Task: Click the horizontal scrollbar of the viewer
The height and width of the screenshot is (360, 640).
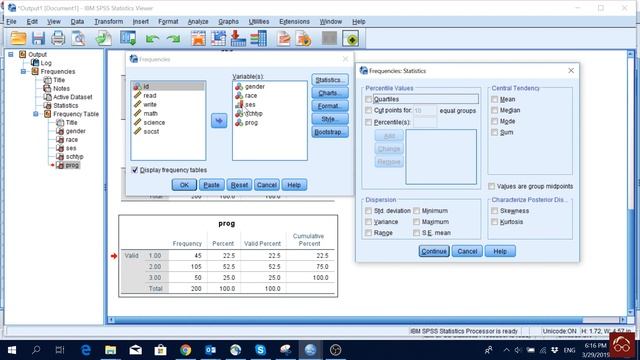Action: pyautogui.click(x=349, y=320)
